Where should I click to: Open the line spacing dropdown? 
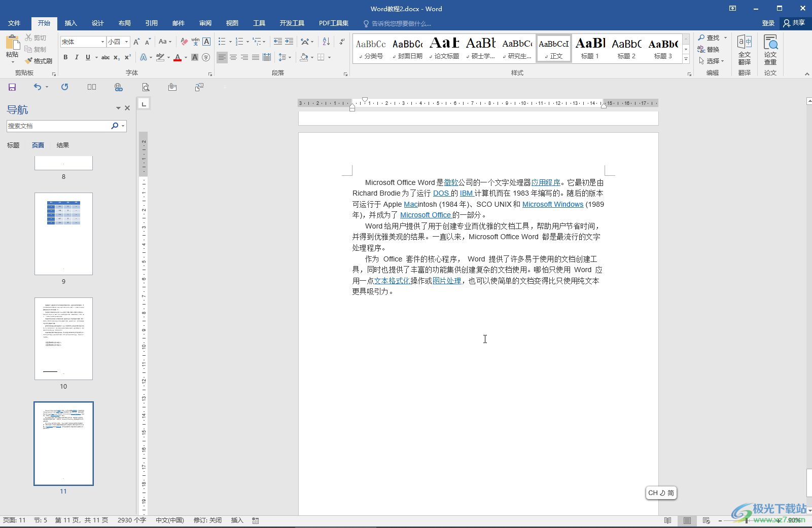coord(285,57)
